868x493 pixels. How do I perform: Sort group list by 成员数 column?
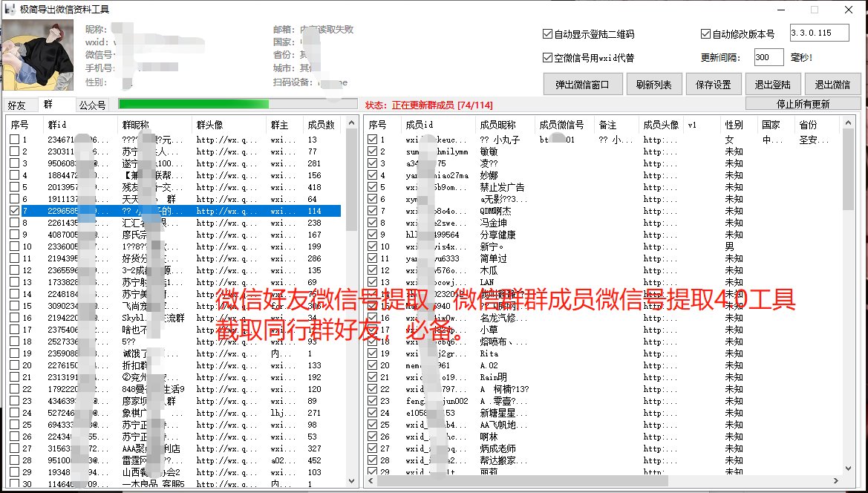(323, 125)
